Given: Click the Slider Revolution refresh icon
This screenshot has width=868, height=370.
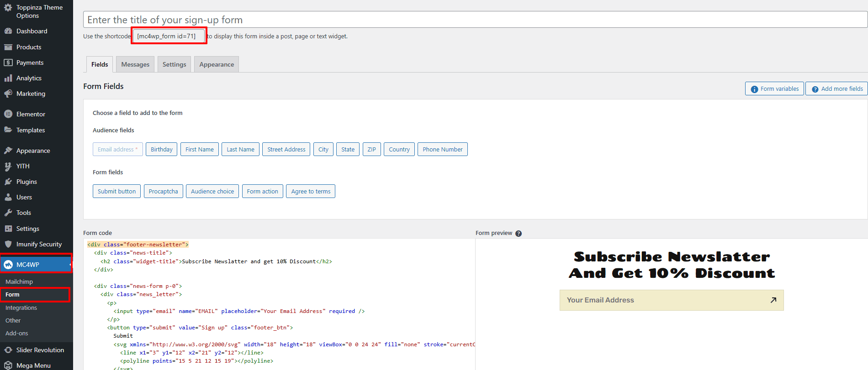Looking at the screenshot, I should (x=8, y=350).
